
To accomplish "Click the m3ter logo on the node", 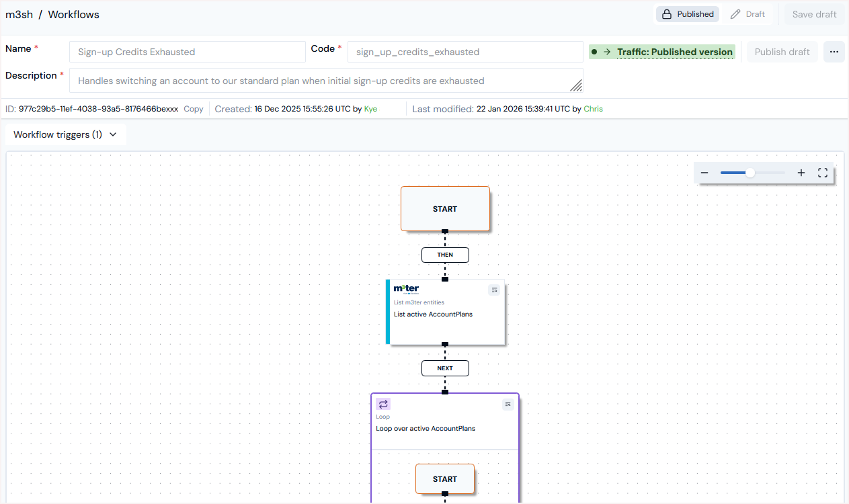I will 406,289.
